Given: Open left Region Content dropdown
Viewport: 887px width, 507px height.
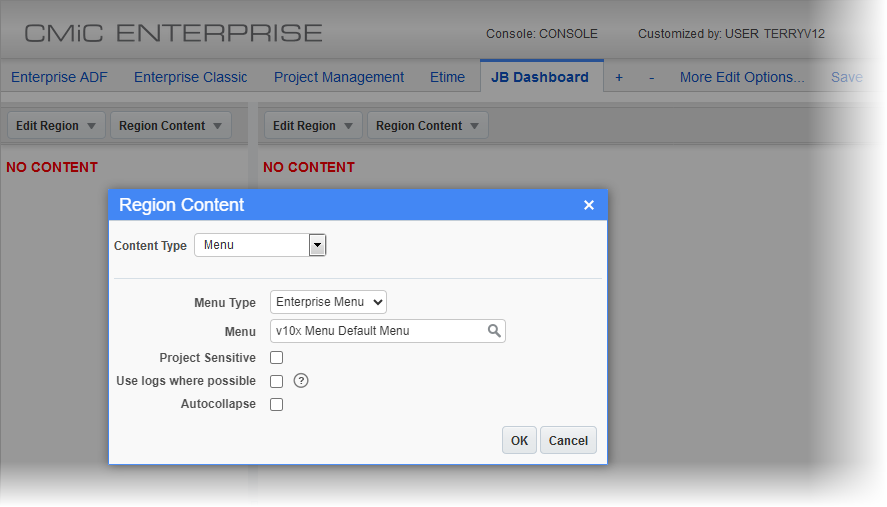Looking at the screenshot, I should (170, 126).
